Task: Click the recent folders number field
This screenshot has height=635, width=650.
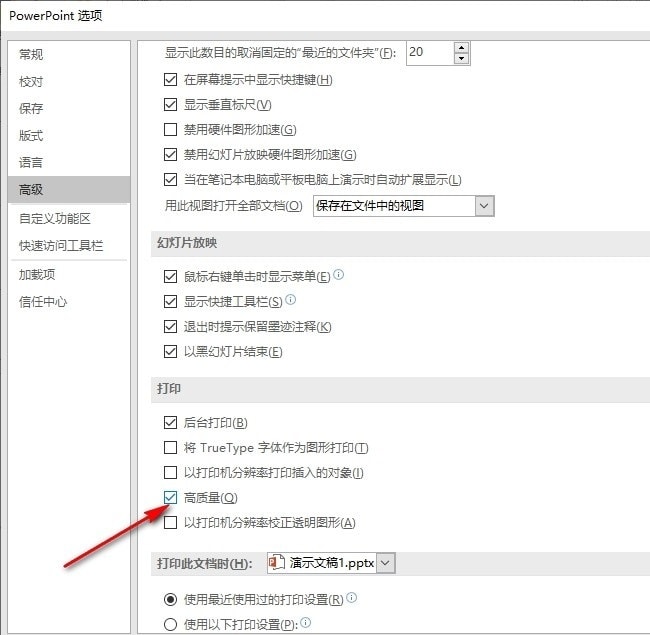Action: click(x=429, y=53)
